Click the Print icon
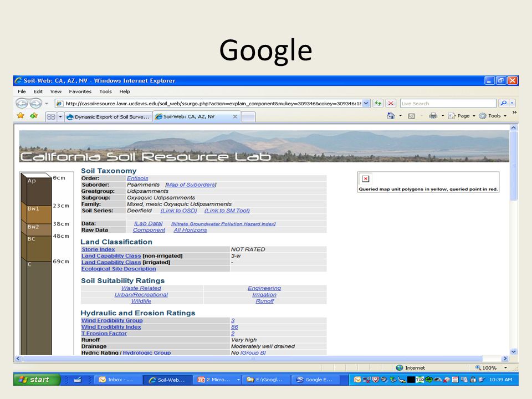 [433, 116]
